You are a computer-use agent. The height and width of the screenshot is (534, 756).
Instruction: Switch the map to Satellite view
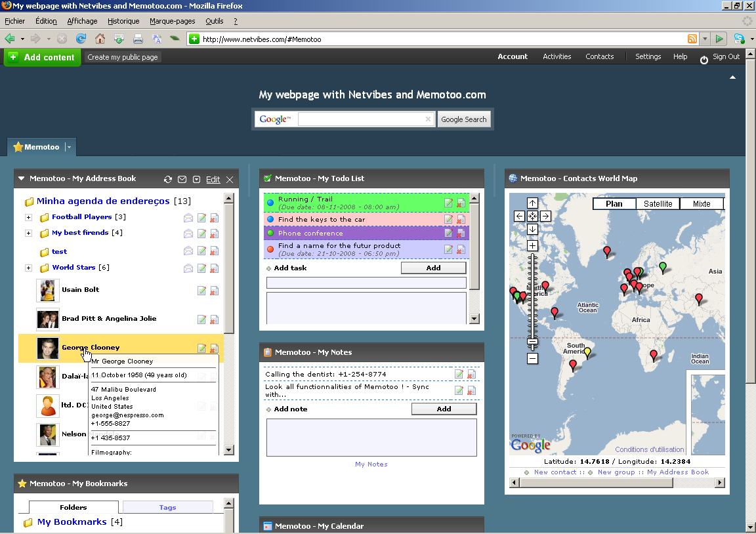tap(658, 204)
